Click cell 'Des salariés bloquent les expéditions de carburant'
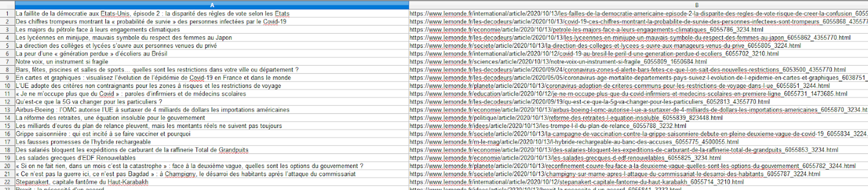The height and width of the screenshot is (190, 868). (212, 150)
